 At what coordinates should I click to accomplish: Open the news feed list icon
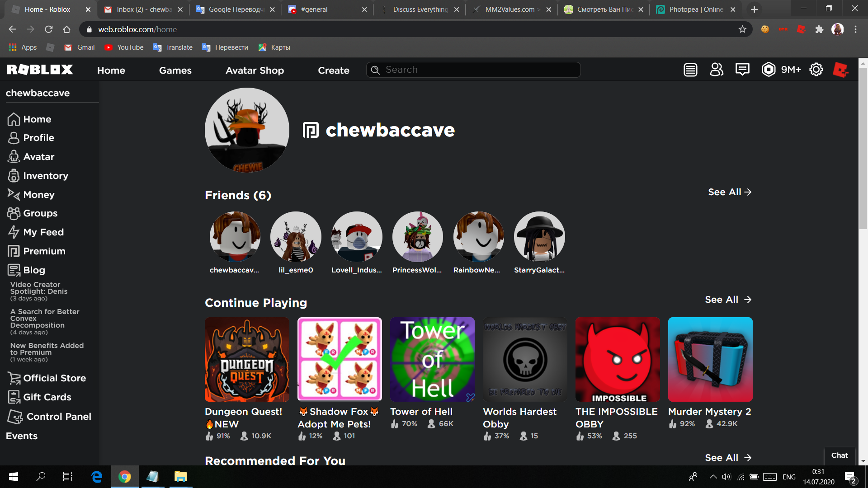tap(690, 70)
